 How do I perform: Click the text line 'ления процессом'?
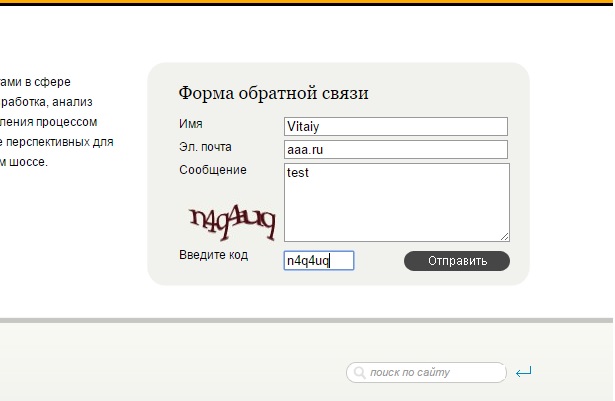pyautogui.click(x=49, y=121)
